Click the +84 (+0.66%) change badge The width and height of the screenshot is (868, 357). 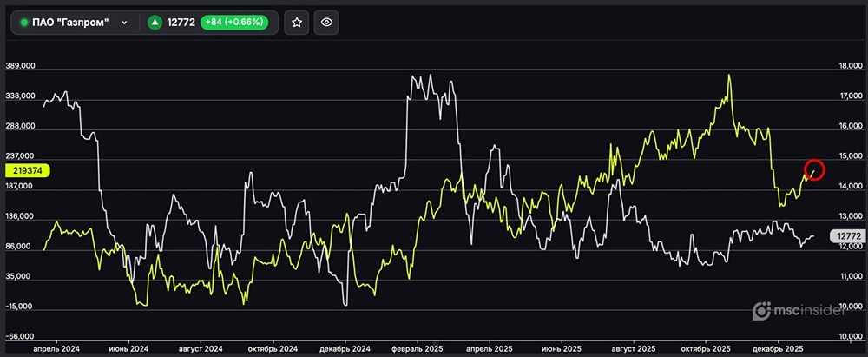234,23
